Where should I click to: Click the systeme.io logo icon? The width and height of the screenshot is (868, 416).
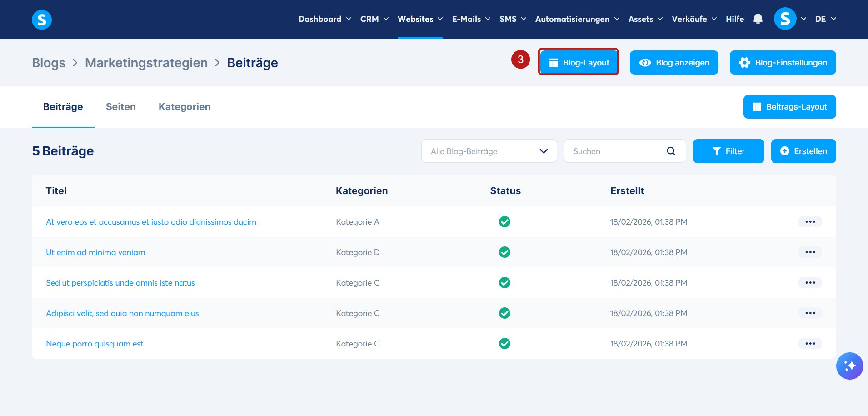point(42,20)
